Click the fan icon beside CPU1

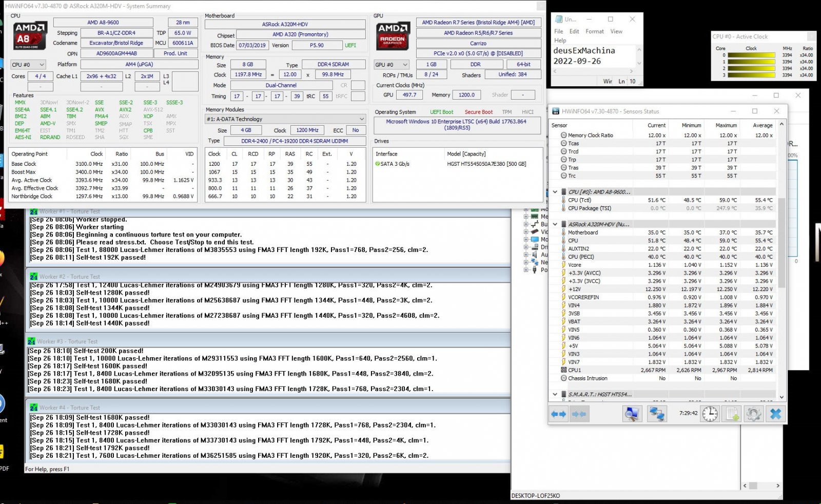pos(563,370)
